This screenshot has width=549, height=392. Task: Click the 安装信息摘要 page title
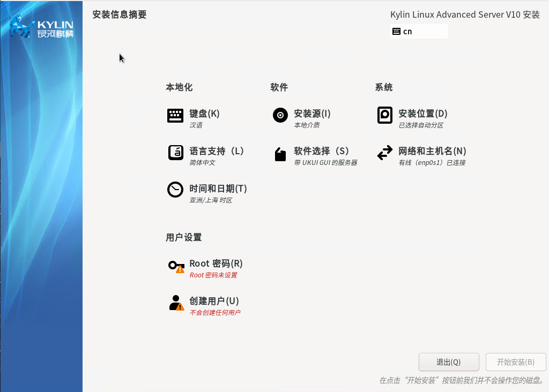click(120, 14)
